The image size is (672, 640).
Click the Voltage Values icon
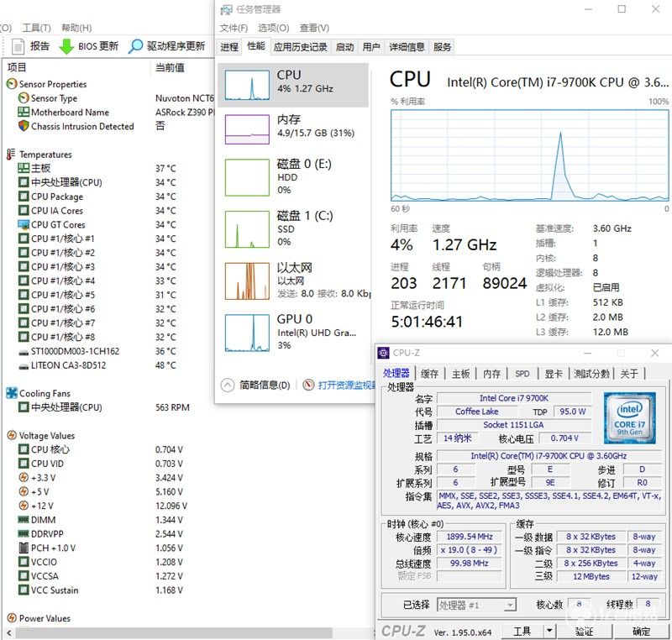(x=12, y=436)
